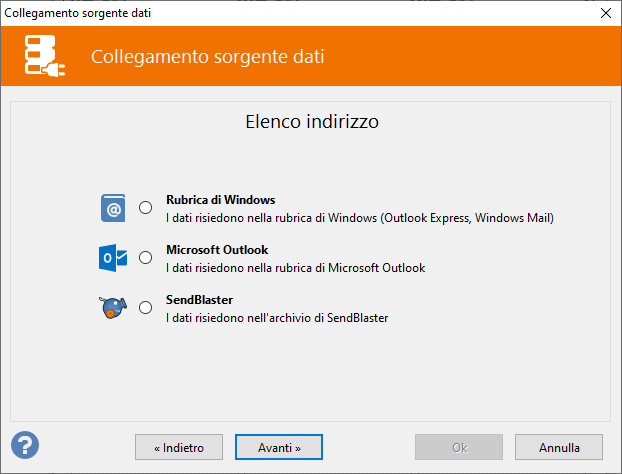Click the Windows address book @ icon
The height and width of the screenshot is (474, 622).
113,208
